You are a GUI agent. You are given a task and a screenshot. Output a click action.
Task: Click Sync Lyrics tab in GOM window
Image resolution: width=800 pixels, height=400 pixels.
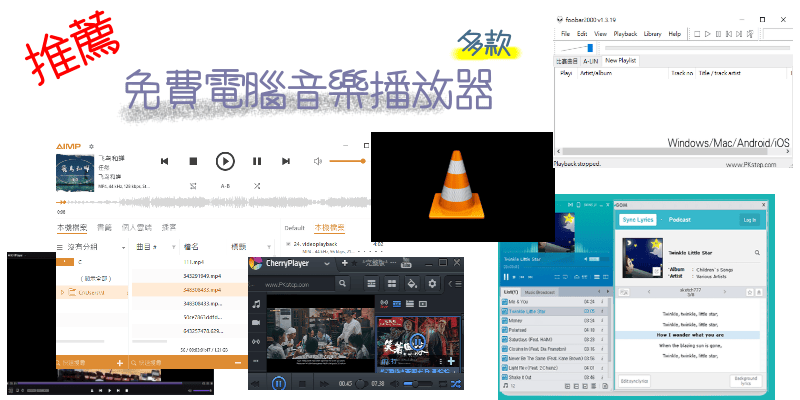638,220
